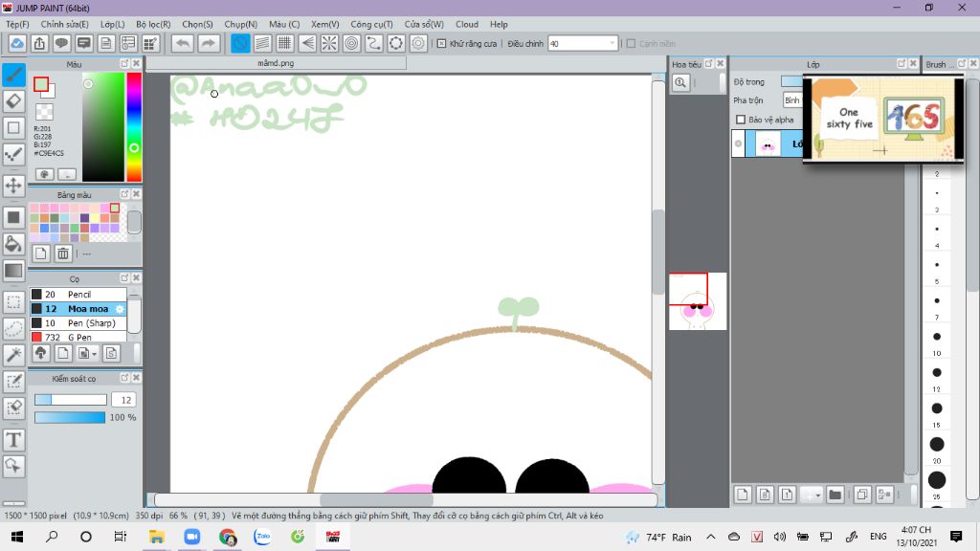Open snap settings gear icon
980x551 pixels.
click(418, 43)
